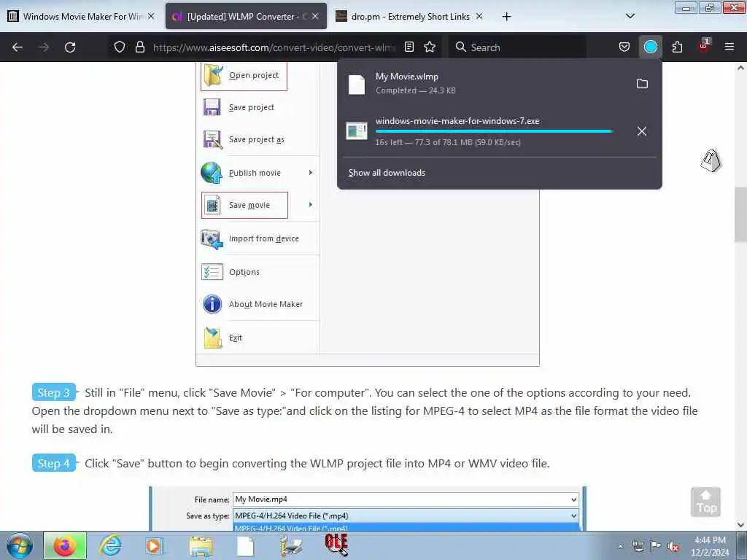
Task: Open Windows Explorer folder taskbar icon
Action: [x=200, y=545]
